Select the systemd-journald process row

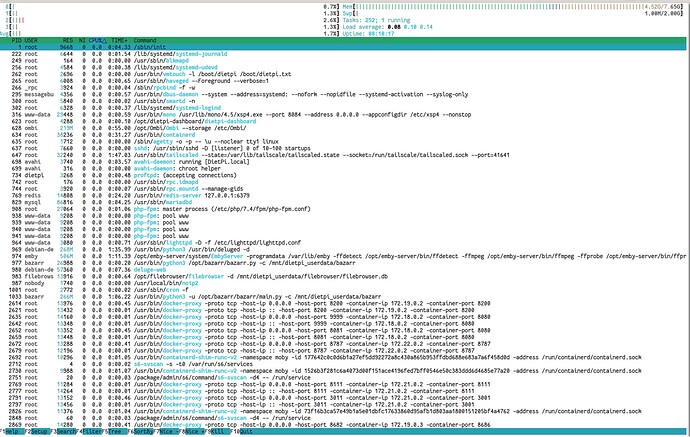pos(345,54)
